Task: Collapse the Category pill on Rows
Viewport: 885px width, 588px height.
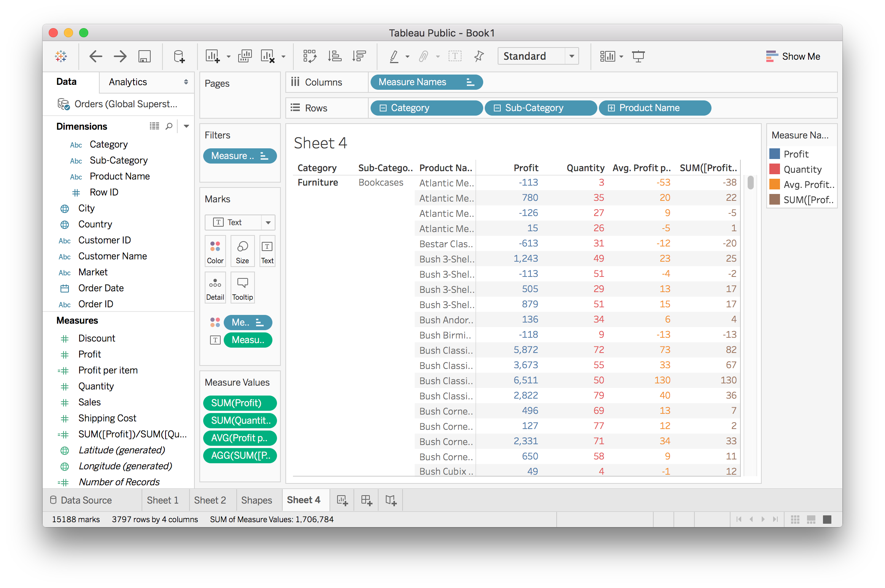Action: click(383, 108)
